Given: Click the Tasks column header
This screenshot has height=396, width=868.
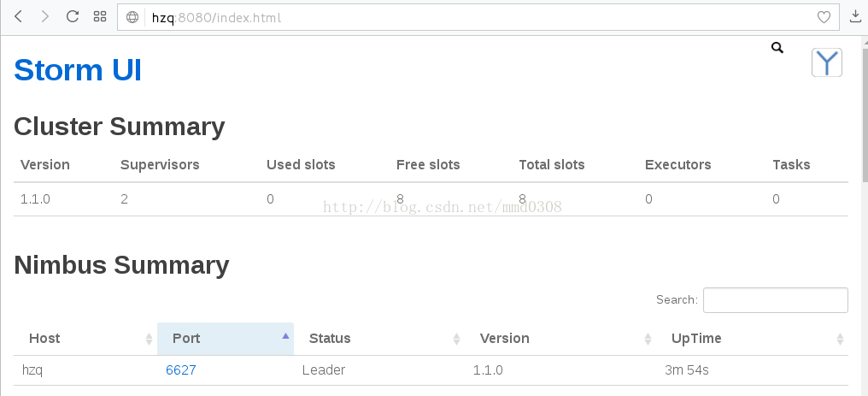Looking at the screenshot, I should (x=791, y=165).
